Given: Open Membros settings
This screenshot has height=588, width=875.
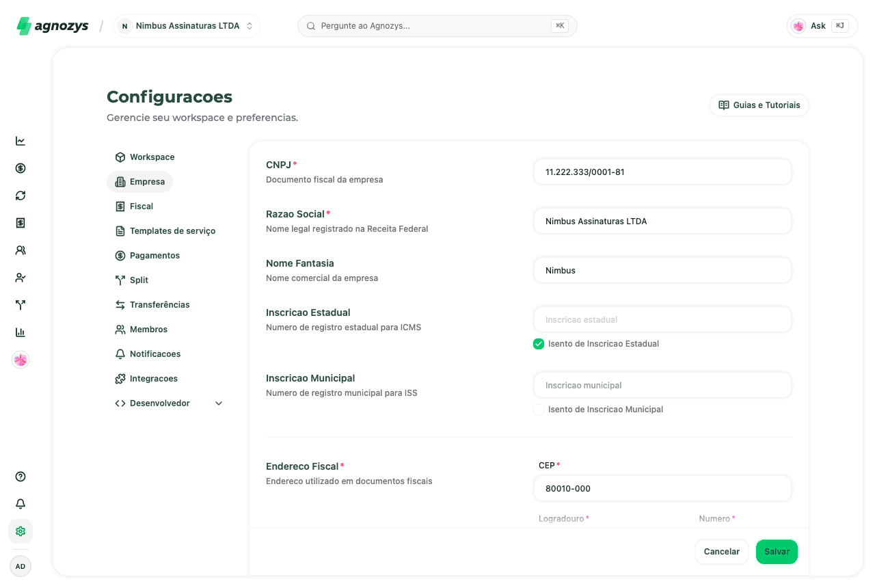Looking at the screenshot, I should pos(142,330).
